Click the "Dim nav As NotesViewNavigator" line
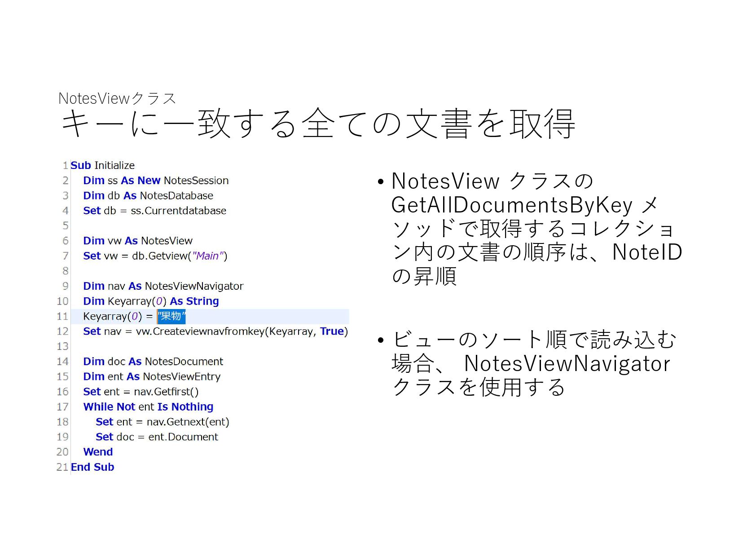Image resolution: width=756 pixels, height=535 pixels. pyautogui.click(x=163, y=286)
